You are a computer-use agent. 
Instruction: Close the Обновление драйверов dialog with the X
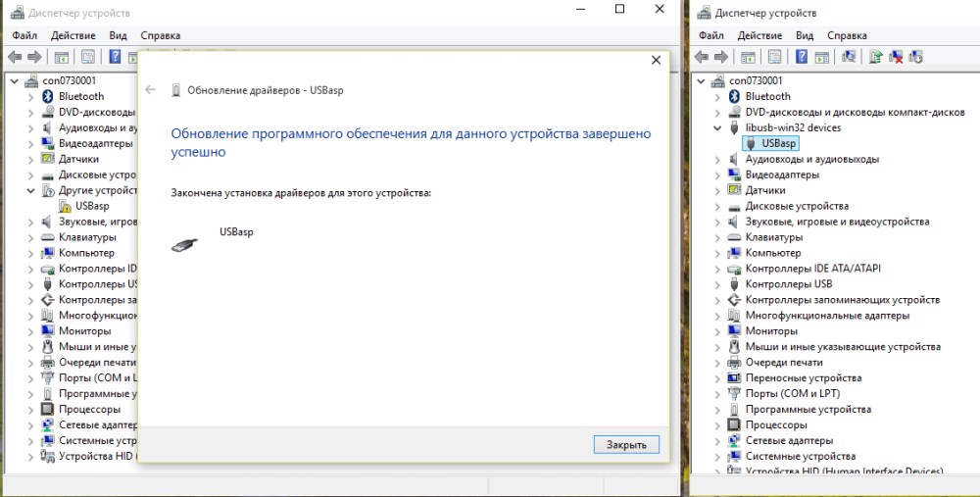[x=656, y=60]
